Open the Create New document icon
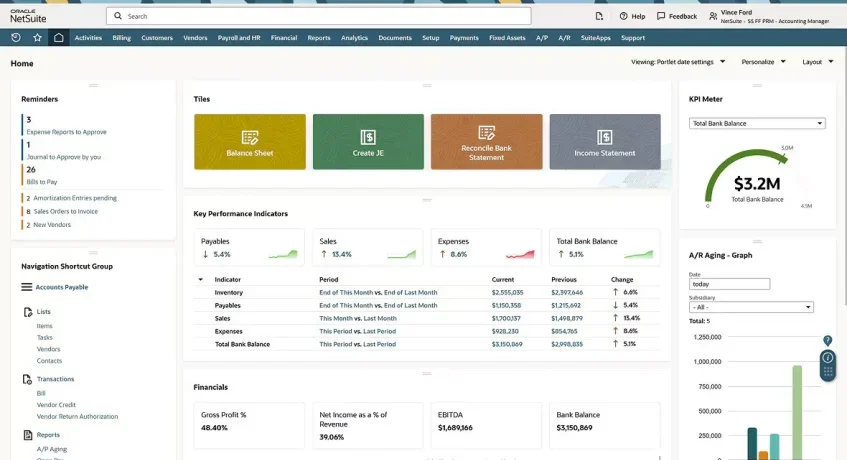847x460 pixels. (x=599, y=16)
